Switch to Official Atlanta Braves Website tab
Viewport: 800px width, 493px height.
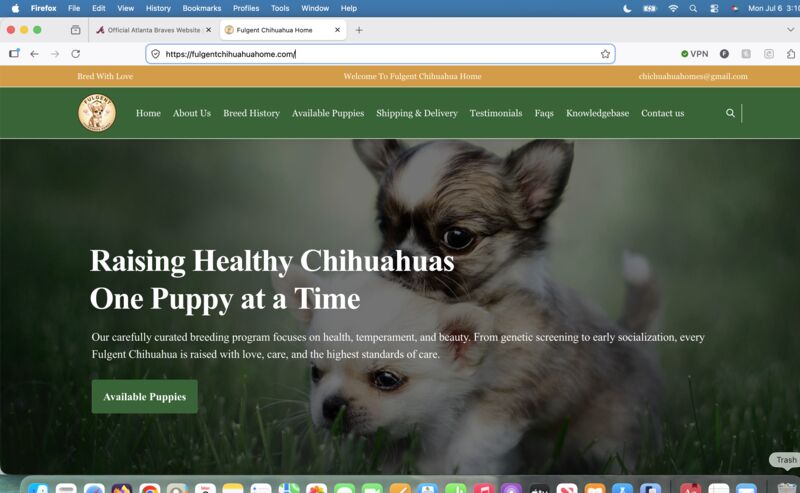click(154, 30)
